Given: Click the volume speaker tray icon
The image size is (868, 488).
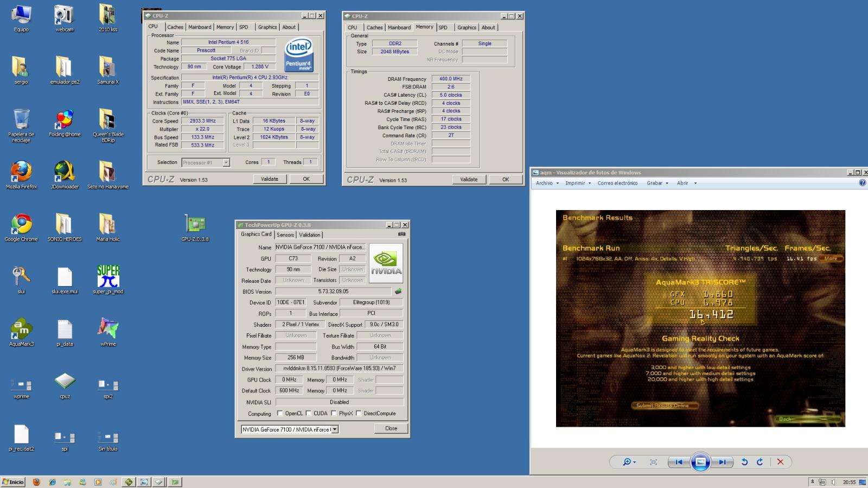Looking at the screenshot, I should click(832, 482).
